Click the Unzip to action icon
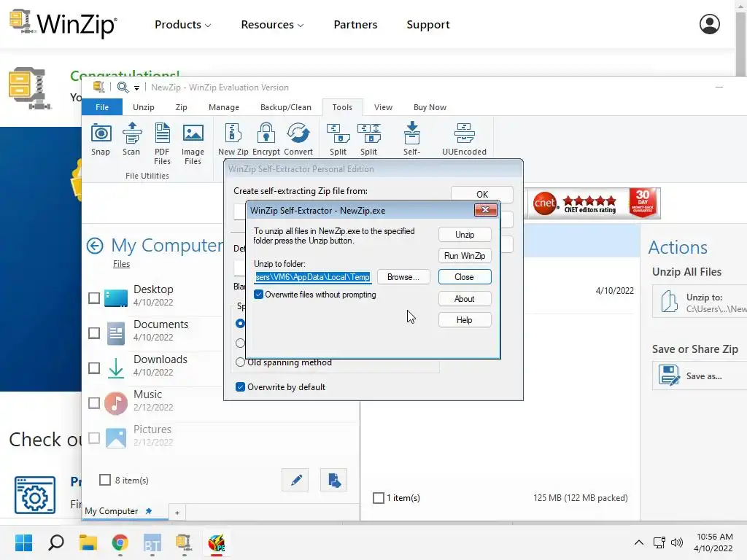This screenshot has width=747, height=560. point(669,301)
